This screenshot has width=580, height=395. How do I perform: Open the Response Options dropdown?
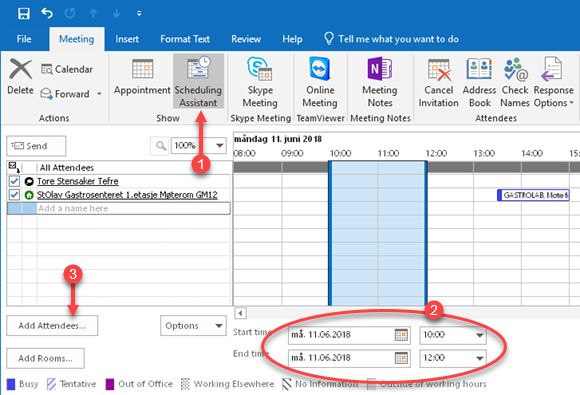pos(554,82)
